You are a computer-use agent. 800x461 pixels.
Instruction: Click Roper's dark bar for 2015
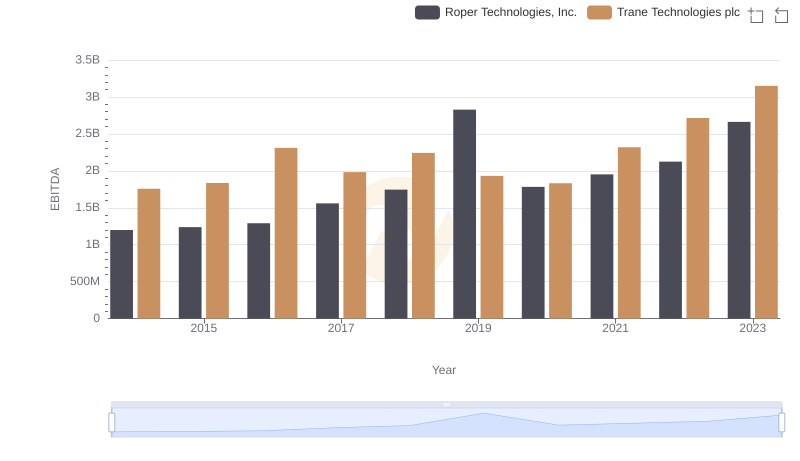[190, 272]
